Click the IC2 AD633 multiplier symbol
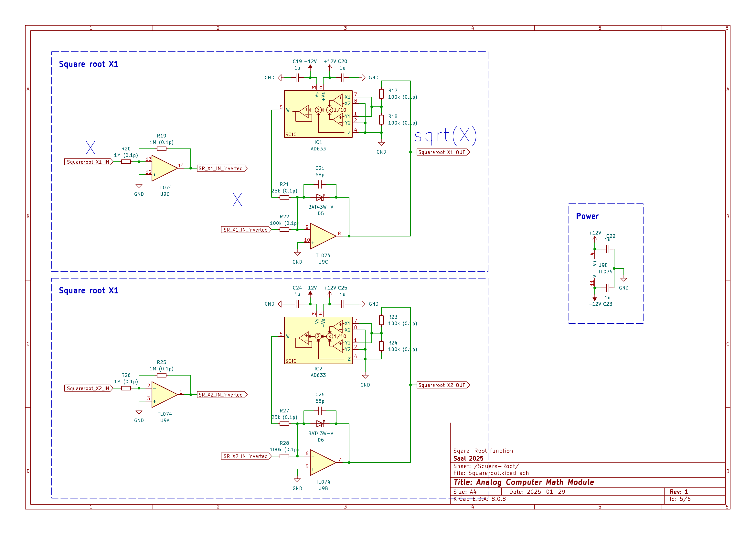The height and width of the screenshot is (535, 756). [318, 340]
